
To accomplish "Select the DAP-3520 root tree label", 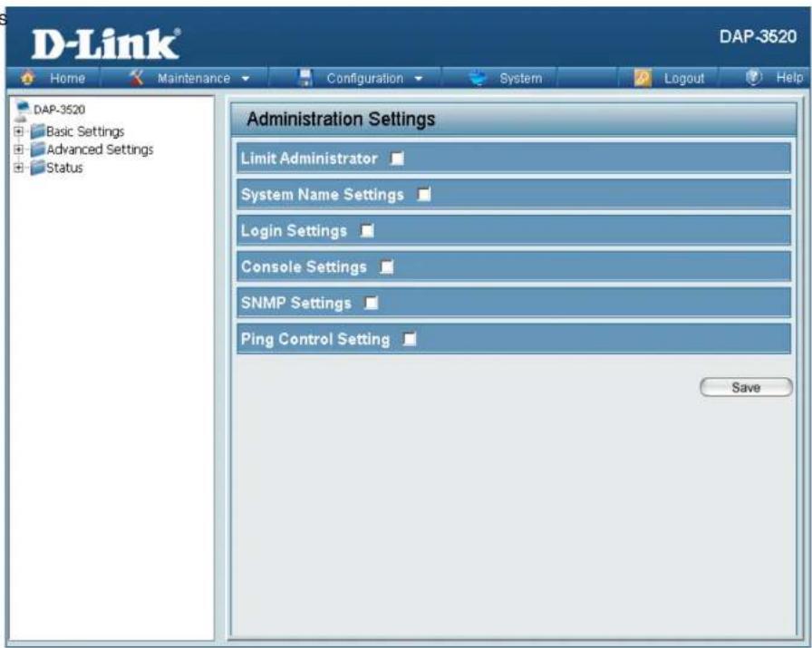I will click(x=59, y=110).
